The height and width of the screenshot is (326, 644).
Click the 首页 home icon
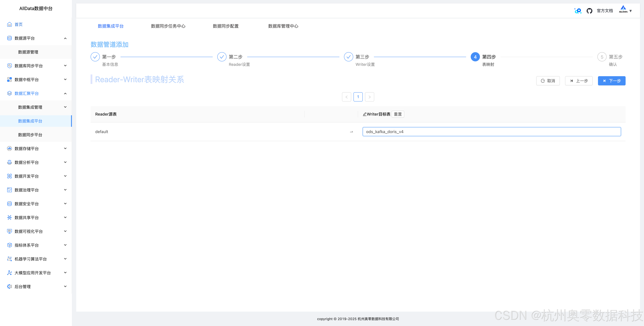tap(9, 24)
